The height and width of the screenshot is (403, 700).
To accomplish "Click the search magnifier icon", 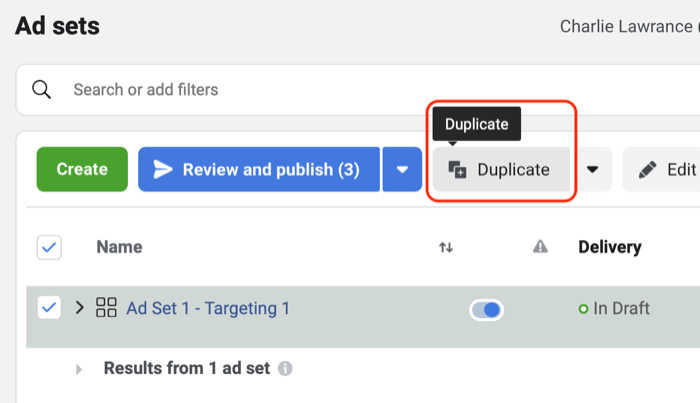I will click(42, 90).
